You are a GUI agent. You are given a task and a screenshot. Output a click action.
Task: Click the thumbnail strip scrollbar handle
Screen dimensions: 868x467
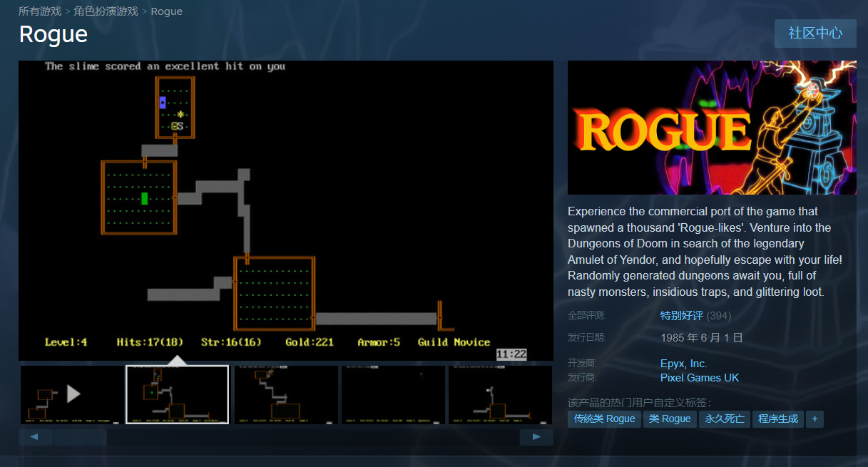point(80,437)
